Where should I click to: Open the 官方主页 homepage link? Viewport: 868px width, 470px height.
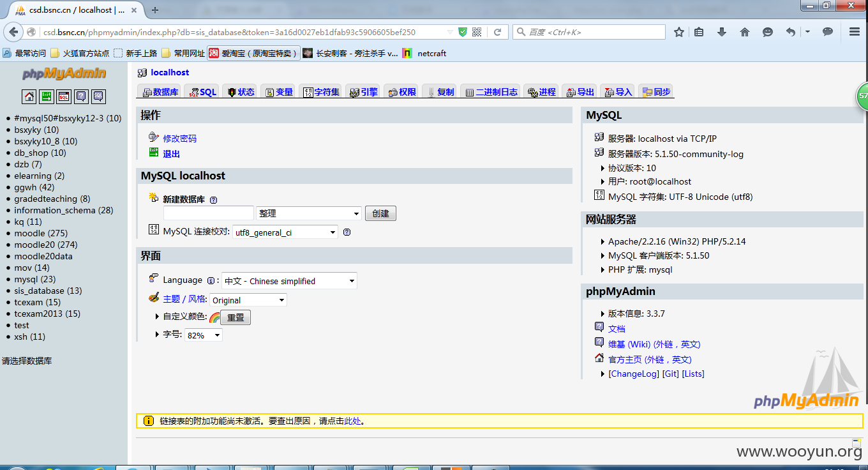click(x=650, y=360)
